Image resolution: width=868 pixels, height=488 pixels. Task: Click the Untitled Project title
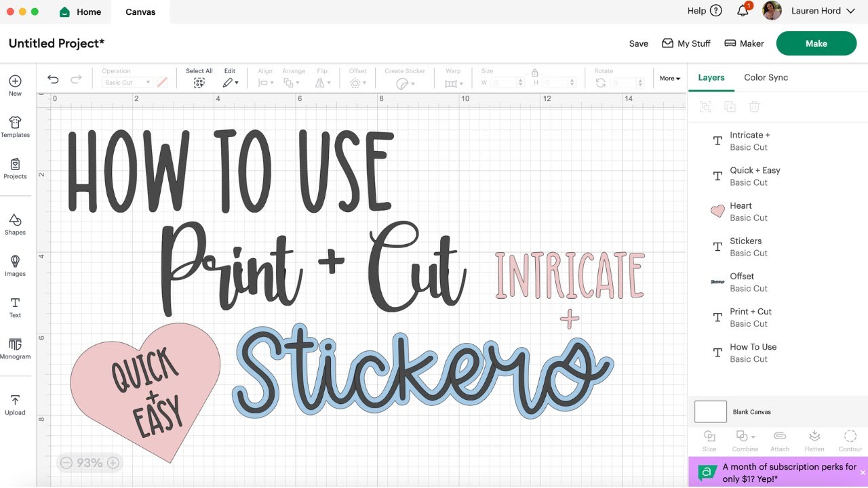point(56,43)
